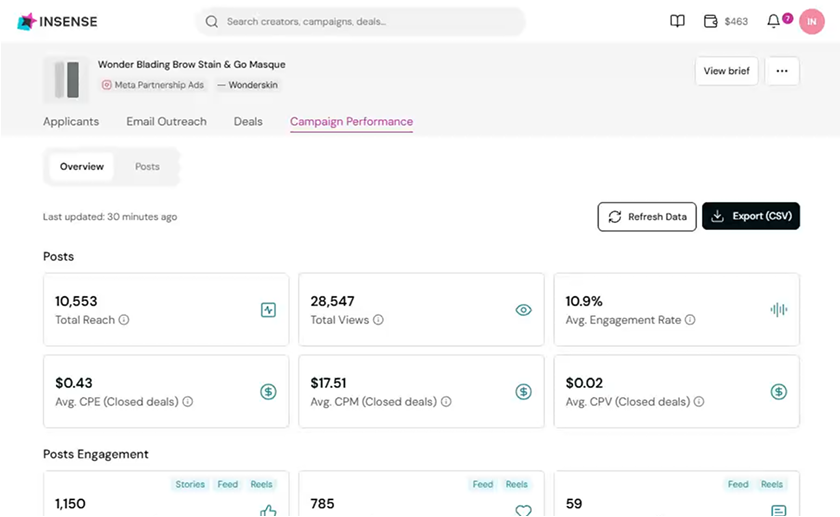
Task: Click the Total Reach pulse chart icon
Action: coord(268,310)
